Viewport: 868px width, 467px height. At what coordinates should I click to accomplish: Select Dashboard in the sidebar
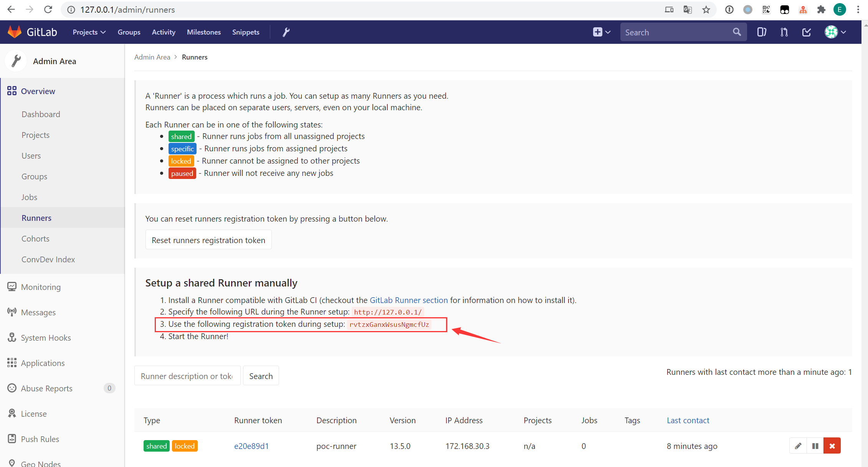tap(41, 114)
